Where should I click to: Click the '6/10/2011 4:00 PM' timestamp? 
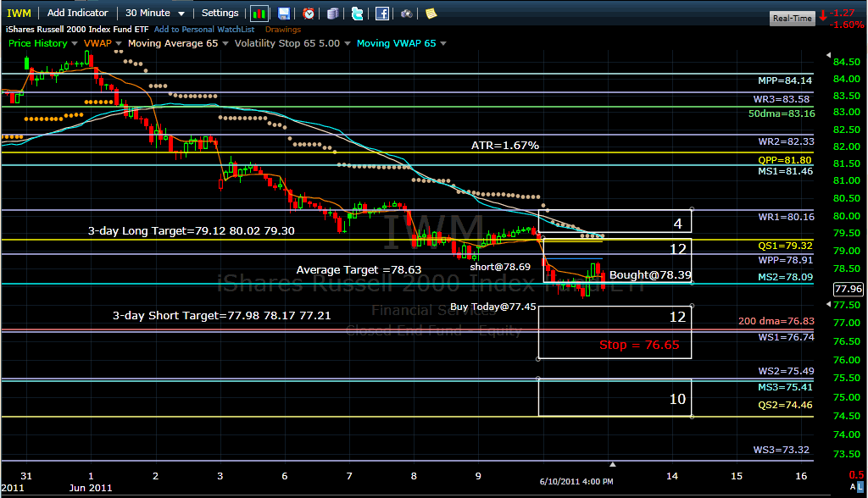(x=576, y=482)
